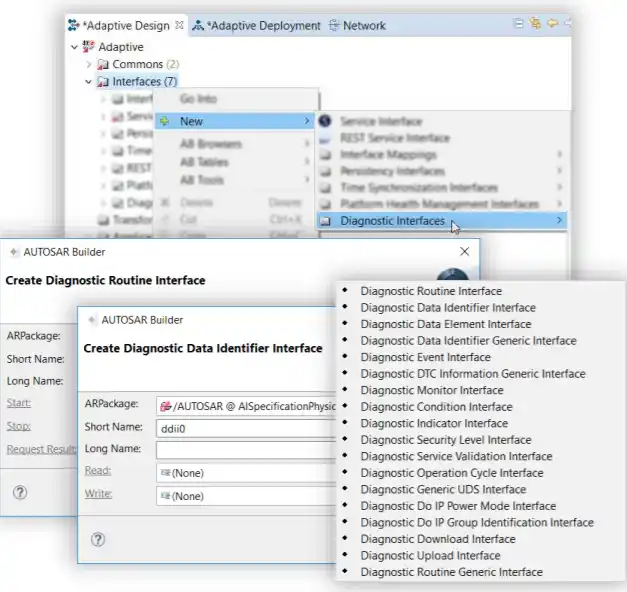
Task: Close the Adaptive Design tab
Action: coord(180,25)
